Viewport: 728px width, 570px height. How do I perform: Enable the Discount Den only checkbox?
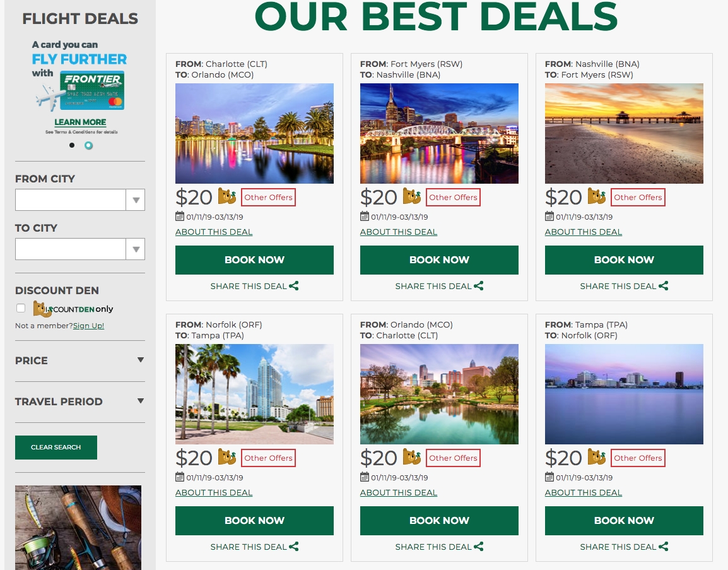pyautogui.click(x=20, y=308)
